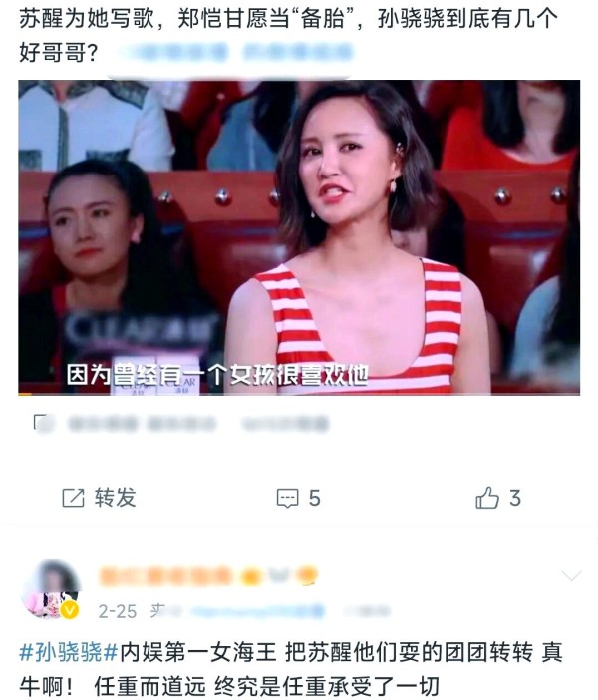The image size is (598, 700).
Task: Open comments via the speech bubble icon
Action: point(287,499)
